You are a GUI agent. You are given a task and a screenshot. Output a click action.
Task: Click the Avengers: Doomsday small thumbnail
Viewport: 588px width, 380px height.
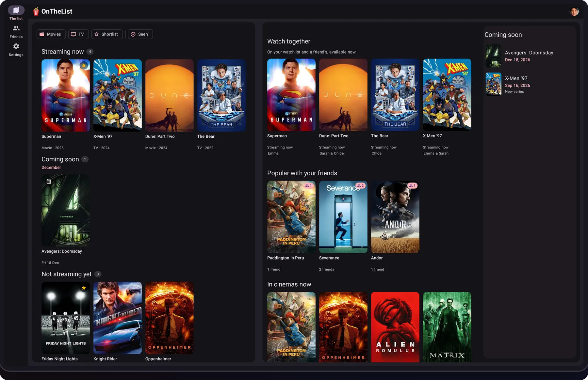pos(493,56)
